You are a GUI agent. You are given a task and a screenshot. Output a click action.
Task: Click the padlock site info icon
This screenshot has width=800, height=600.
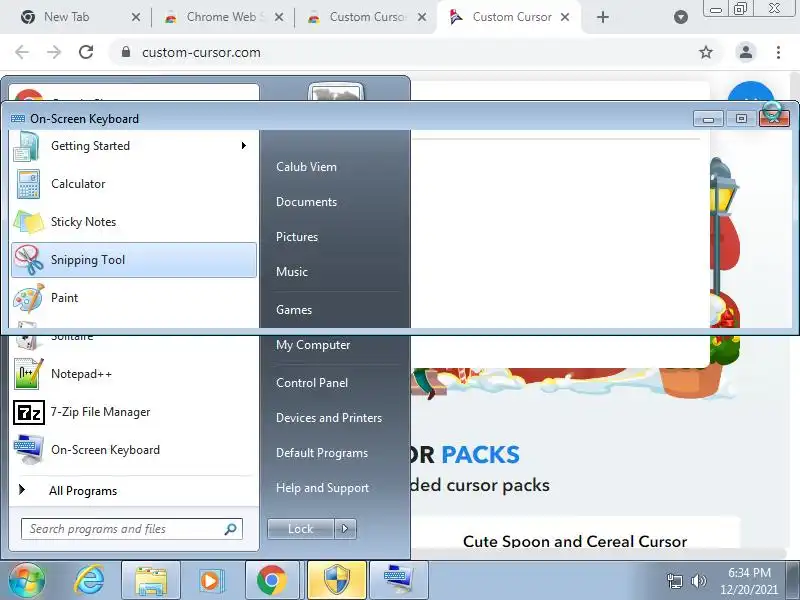126,52
